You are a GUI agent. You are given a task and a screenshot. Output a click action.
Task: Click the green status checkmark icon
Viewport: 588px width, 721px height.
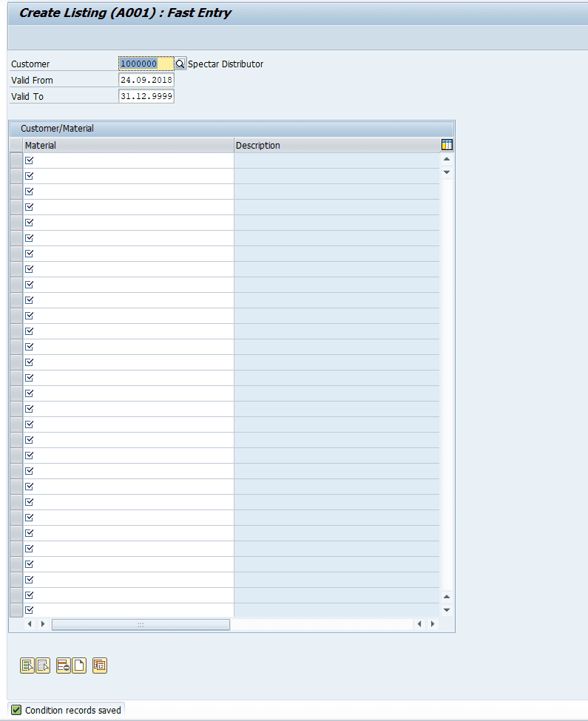[16, 710]
